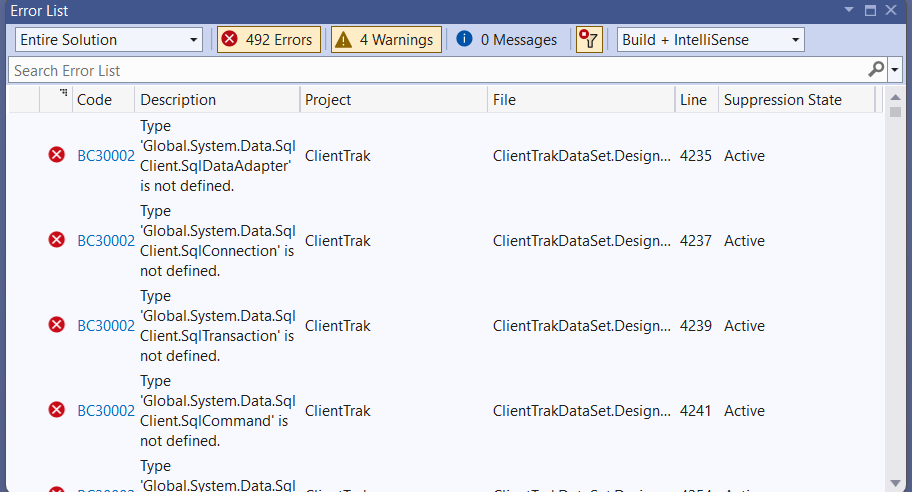Screen dimensions: 912x492
Task: Click the search magnifier icon
Action: (875, 70)
